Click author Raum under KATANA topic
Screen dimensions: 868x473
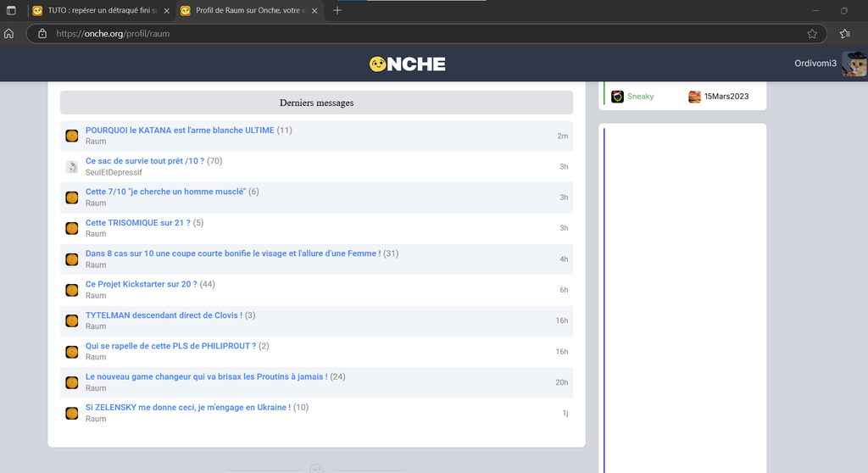click(x=96, y=142)
